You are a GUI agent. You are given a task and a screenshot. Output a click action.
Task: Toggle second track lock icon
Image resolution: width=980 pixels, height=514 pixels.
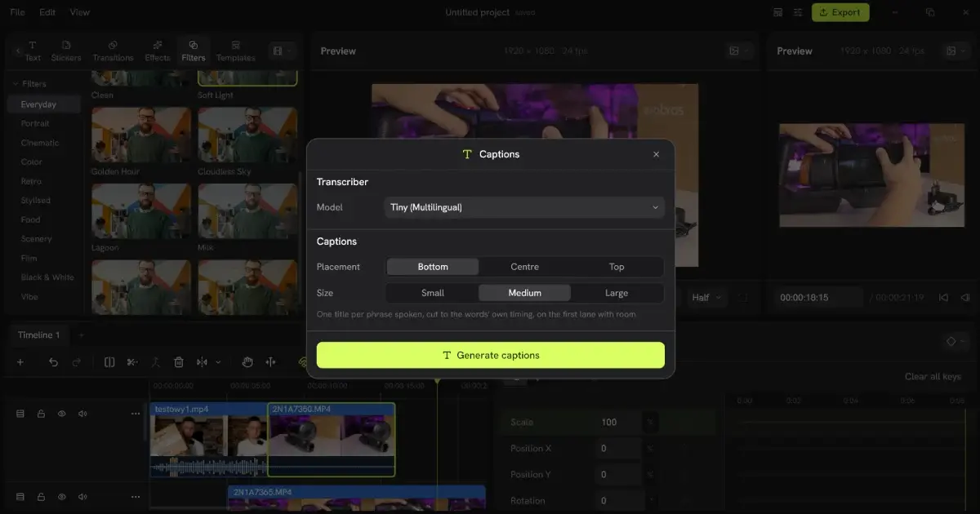click(x=41, y=496)
